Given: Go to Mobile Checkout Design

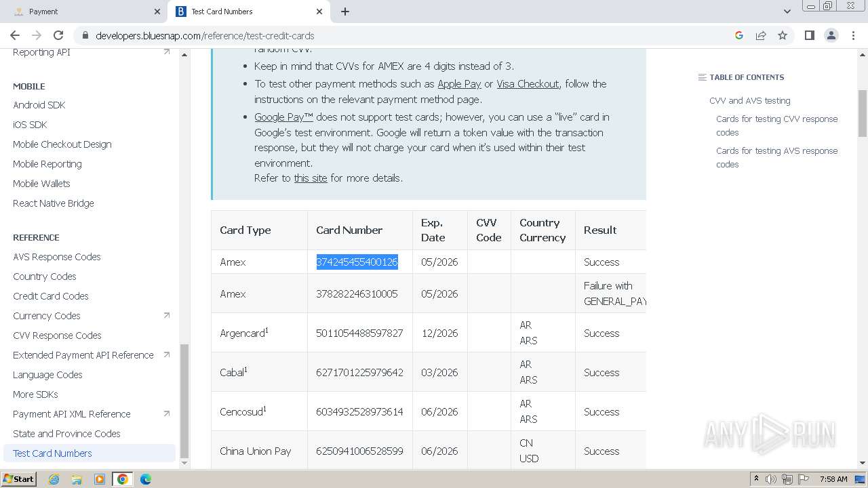Looking at the screenshot, I should click(62, 144).
